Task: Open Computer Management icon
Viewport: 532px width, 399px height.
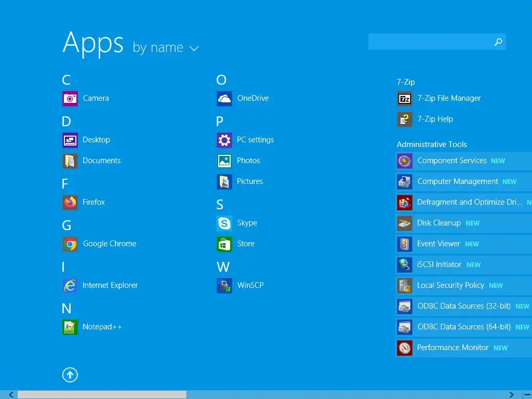Action: tap(405, 182)
